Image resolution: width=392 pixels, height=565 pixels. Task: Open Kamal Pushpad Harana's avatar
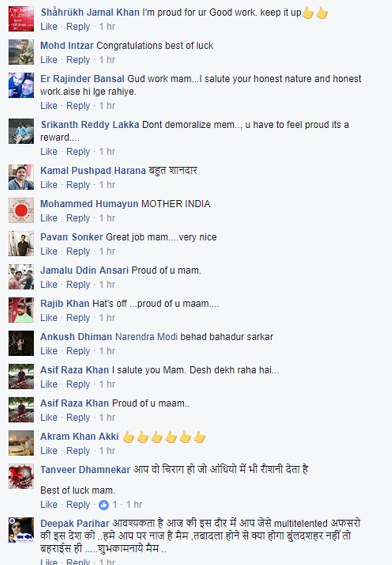[x=21, y=177]
